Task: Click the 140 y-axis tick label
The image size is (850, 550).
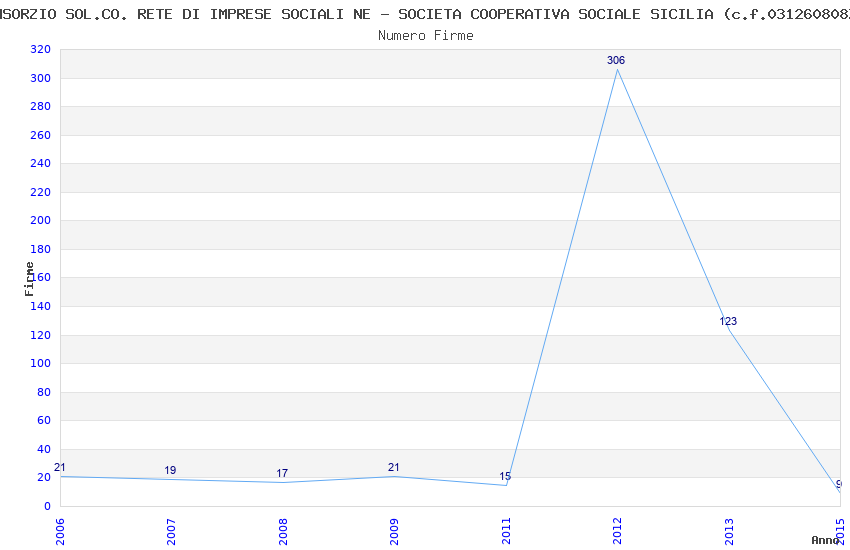Action: (x=40, y=306)
